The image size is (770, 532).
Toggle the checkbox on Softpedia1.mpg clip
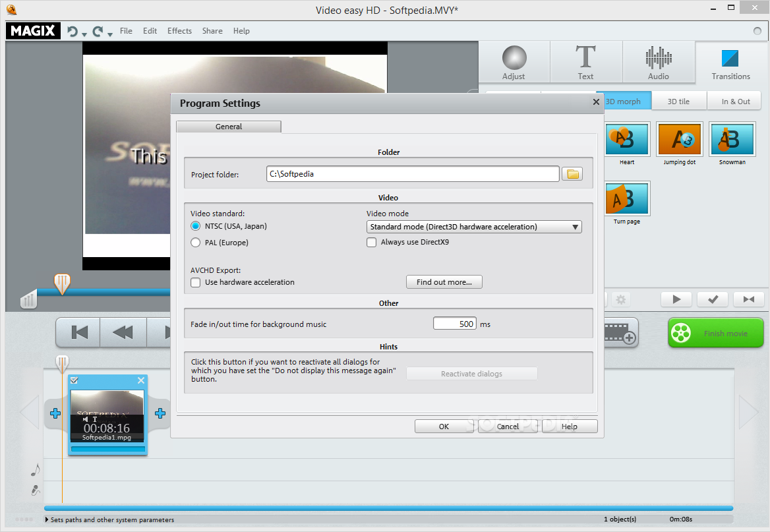click(x=74, y=380)
